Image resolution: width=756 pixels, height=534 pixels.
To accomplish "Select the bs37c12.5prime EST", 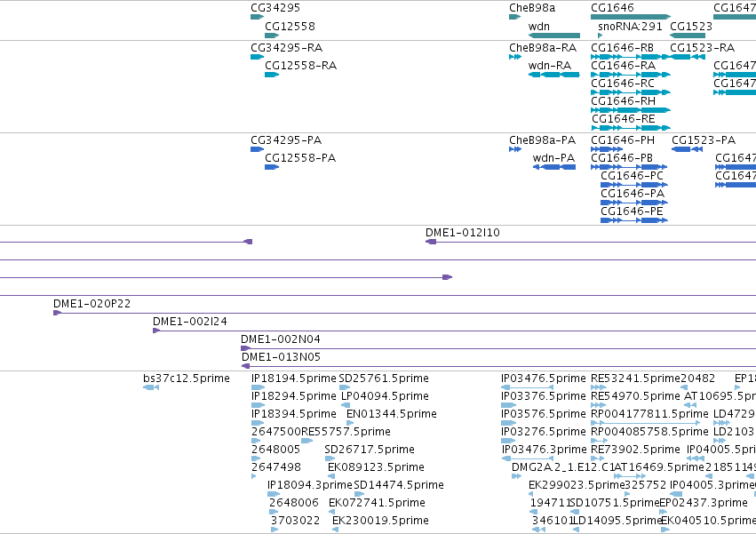I will pos(151,387).
